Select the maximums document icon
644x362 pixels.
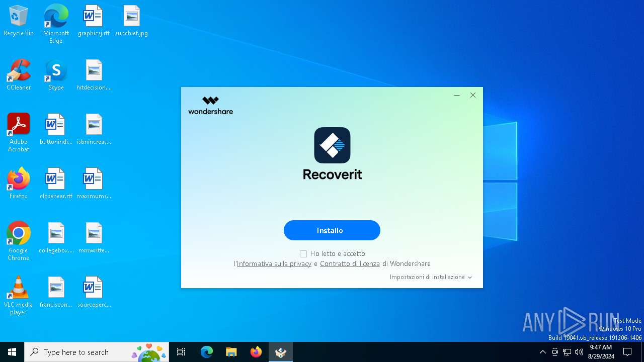pyautogui.click(x=94, y=184)
